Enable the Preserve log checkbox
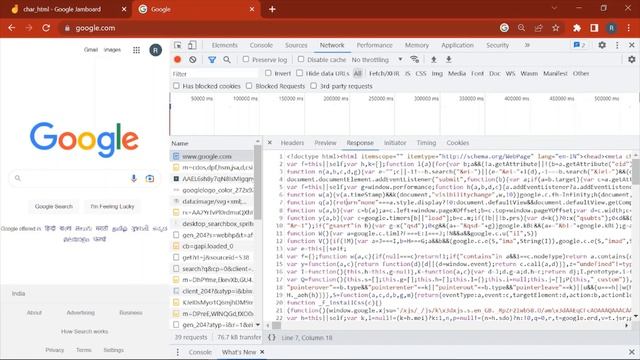Viewport: 640px width, 360px height. click(246, 60)
